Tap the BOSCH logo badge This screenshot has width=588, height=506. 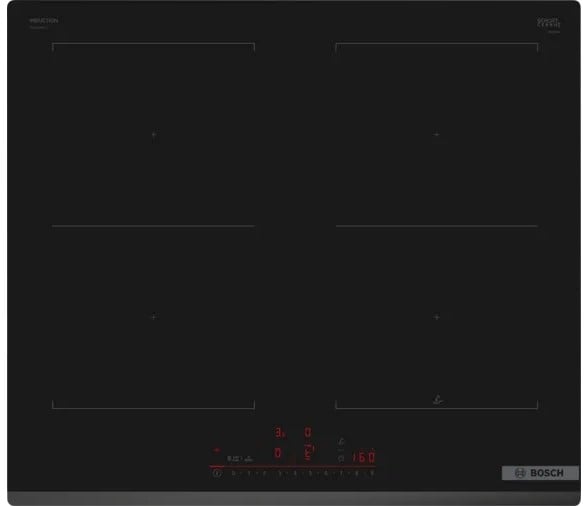pos(540,473)
